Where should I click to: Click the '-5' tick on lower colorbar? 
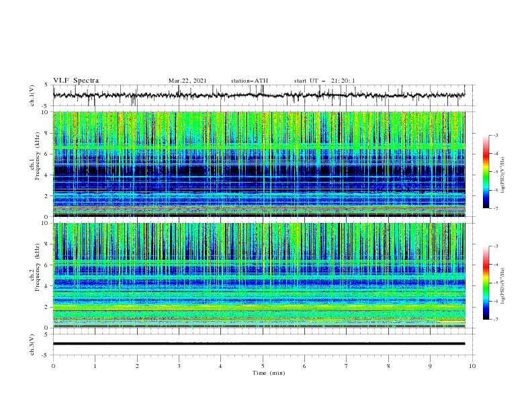point(496,283)
